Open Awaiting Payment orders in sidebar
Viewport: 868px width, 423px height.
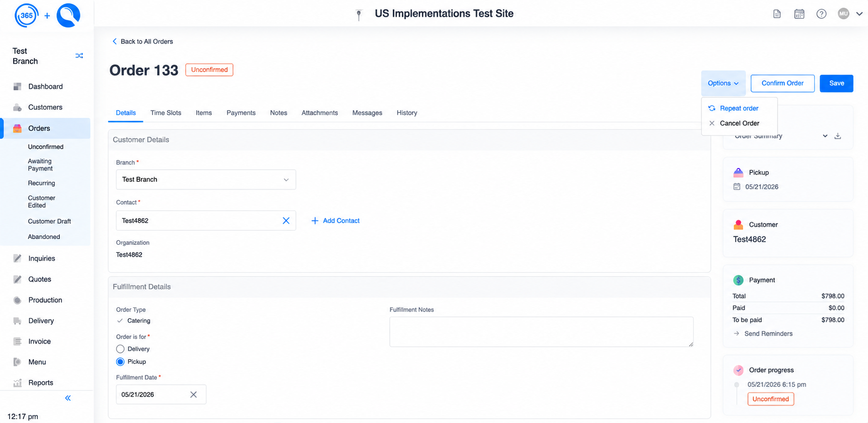(x=40, y=165)
